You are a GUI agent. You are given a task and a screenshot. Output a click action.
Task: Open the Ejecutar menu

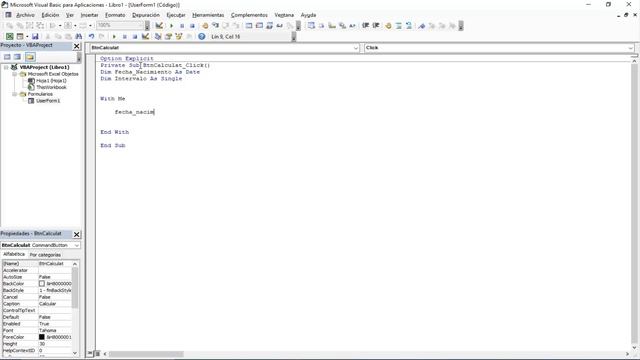tap(176, 15)
